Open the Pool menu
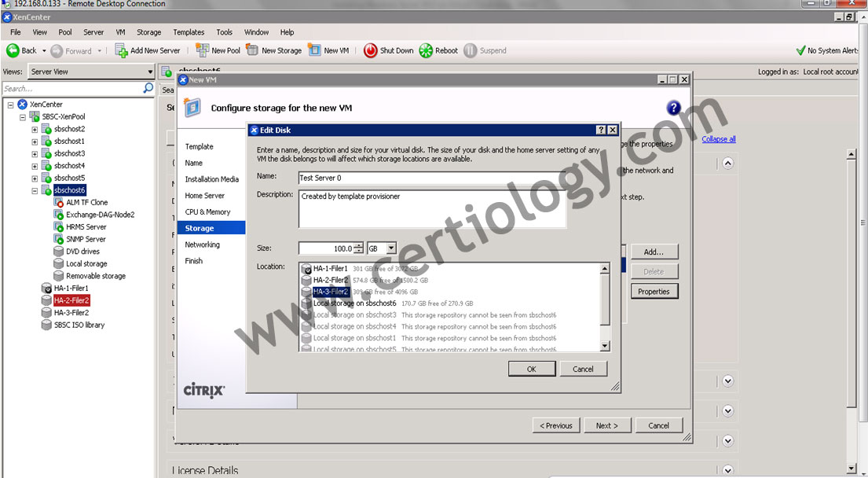This screenshot has height=478, width=868. (65, 32)
